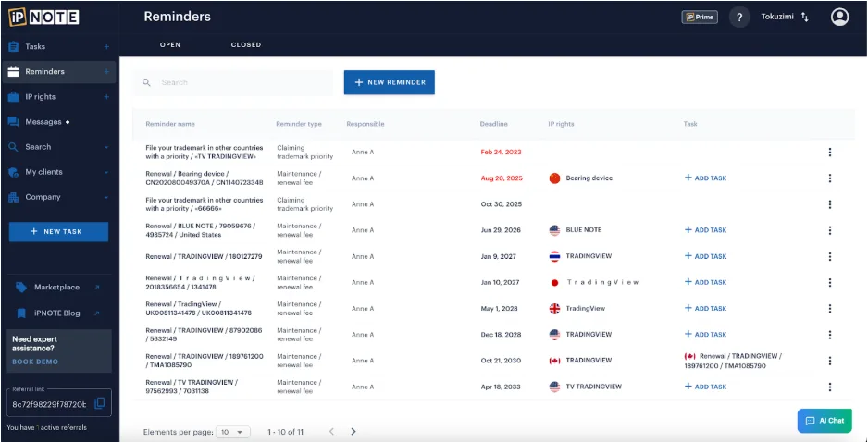This screenshot has width=868, height=442.
Task: Copy the referral link with copy icon
Action: coord(100,403)
